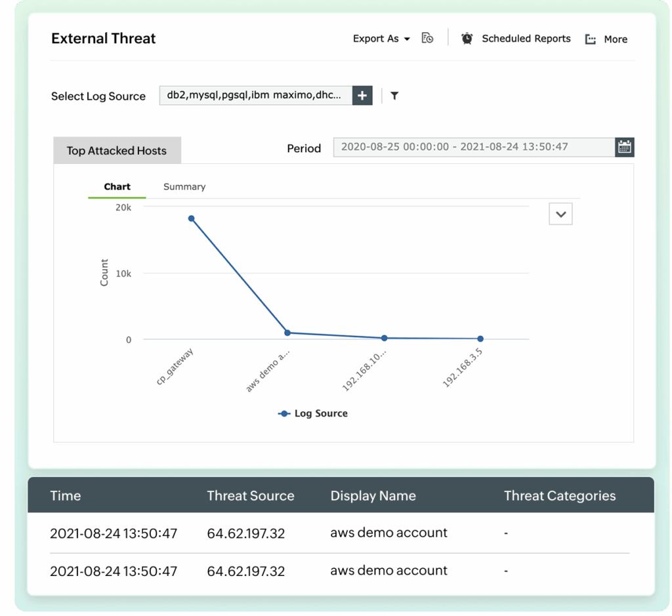Toggle the Log Source legend marker
The width and height of the screenshot is (672, 616).
pyautogui.click(x=284, y=413)
